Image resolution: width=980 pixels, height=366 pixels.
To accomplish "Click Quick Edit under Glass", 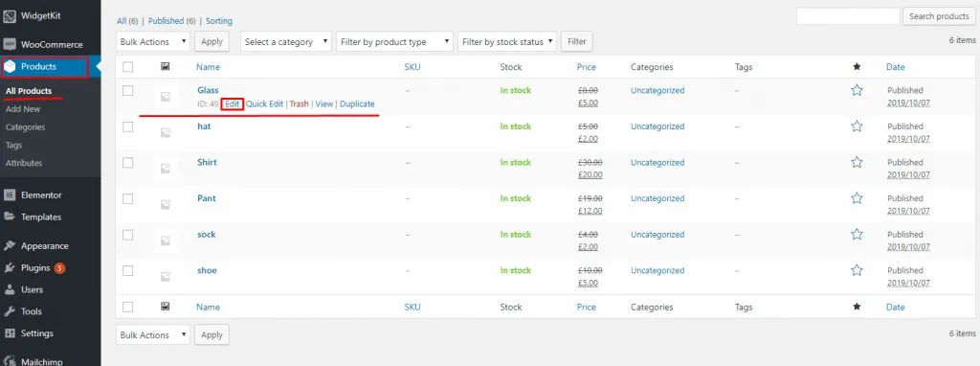I will (x=264, y=103).
